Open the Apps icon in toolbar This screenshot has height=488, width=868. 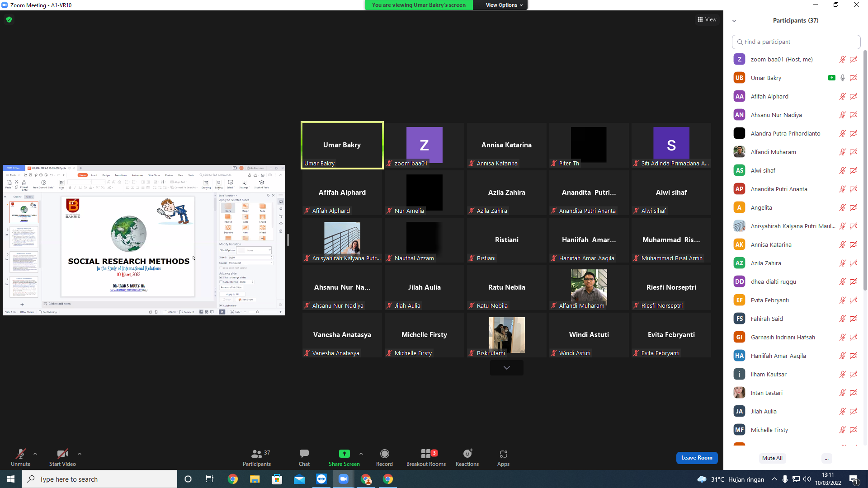point(503,454)
